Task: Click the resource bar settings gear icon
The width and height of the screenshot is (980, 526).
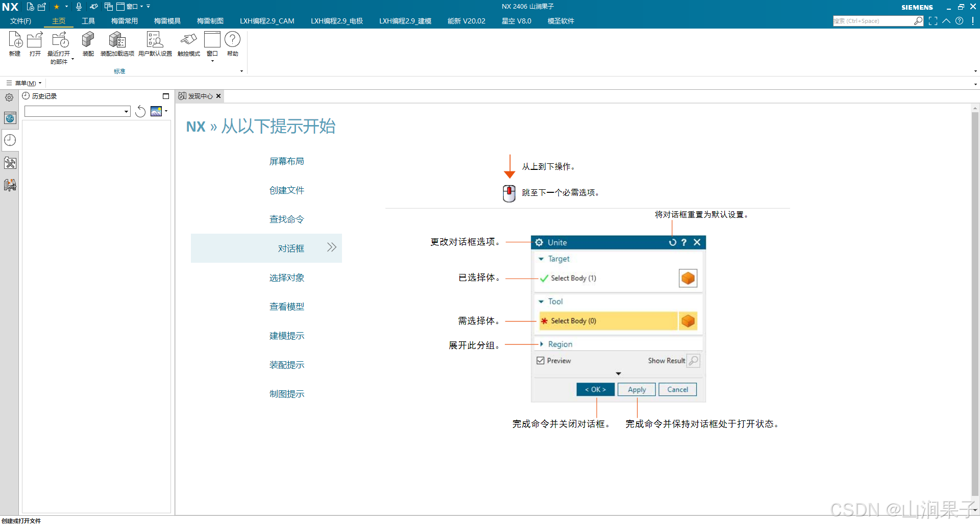Action: point(9,97)
